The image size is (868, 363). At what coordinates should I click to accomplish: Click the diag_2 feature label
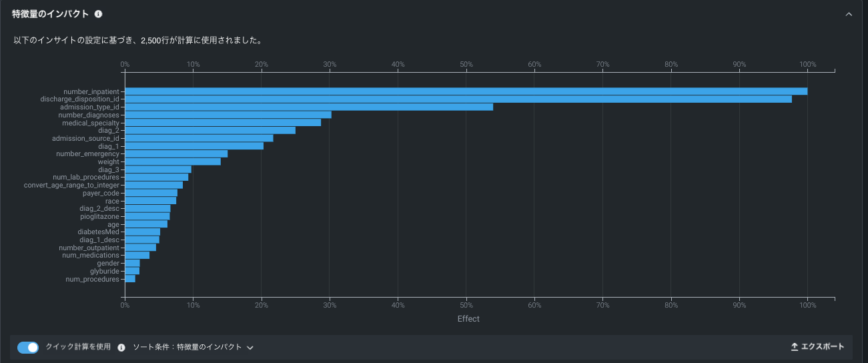point(109,130)
